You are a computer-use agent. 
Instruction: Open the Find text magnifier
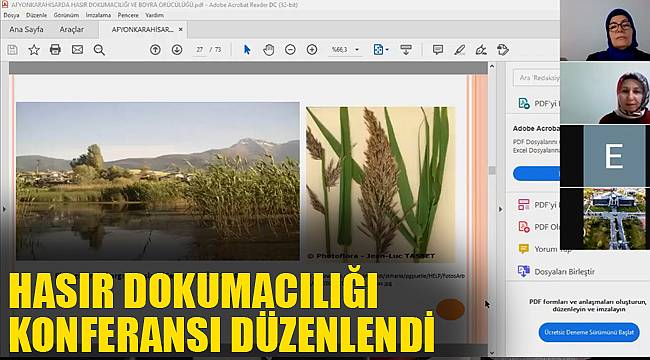[99, 50]
